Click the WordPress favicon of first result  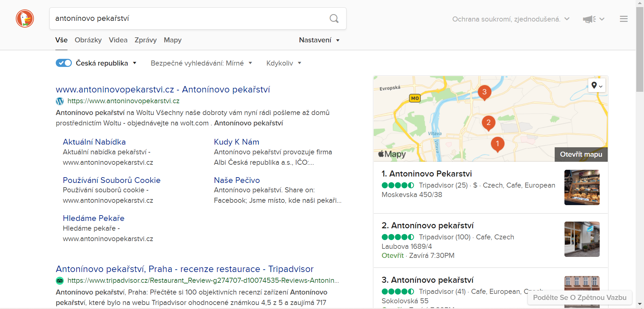coord(60,101)
